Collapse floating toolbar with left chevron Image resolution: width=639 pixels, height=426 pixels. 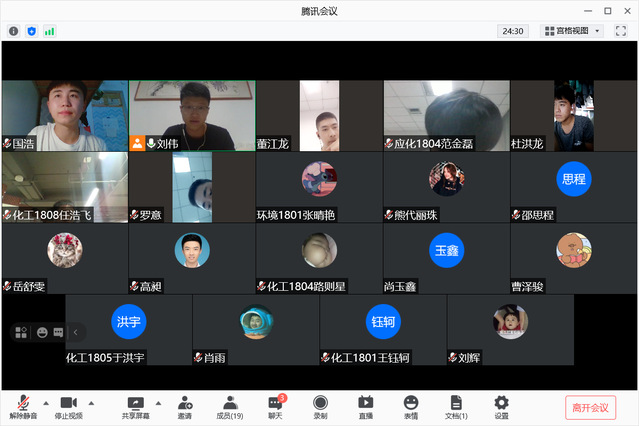coord(75,332)
